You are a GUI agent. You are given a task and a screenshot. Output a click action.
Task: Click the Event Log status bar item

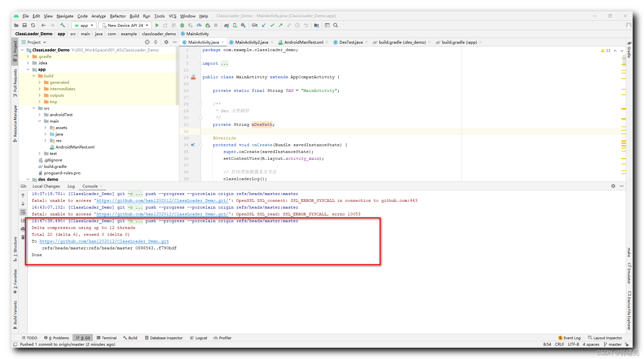click(x=570, y=337)
